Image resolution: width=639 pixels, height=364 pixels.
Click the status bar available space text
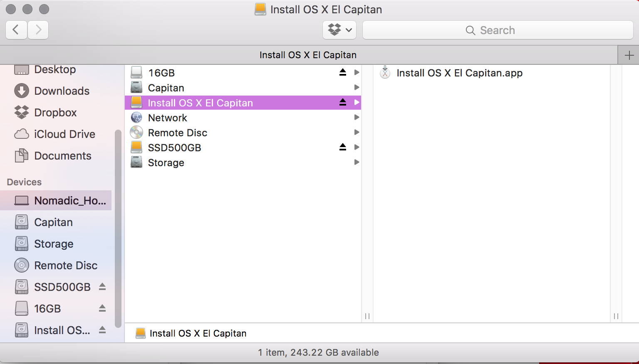[x=318, y=352]
